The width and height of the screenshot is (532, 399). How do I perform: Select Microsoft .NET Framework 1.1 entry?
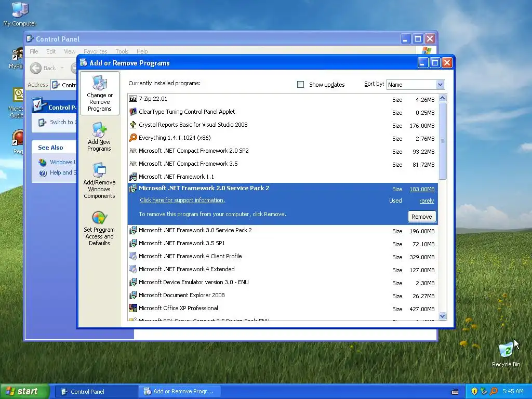[283, 177]
